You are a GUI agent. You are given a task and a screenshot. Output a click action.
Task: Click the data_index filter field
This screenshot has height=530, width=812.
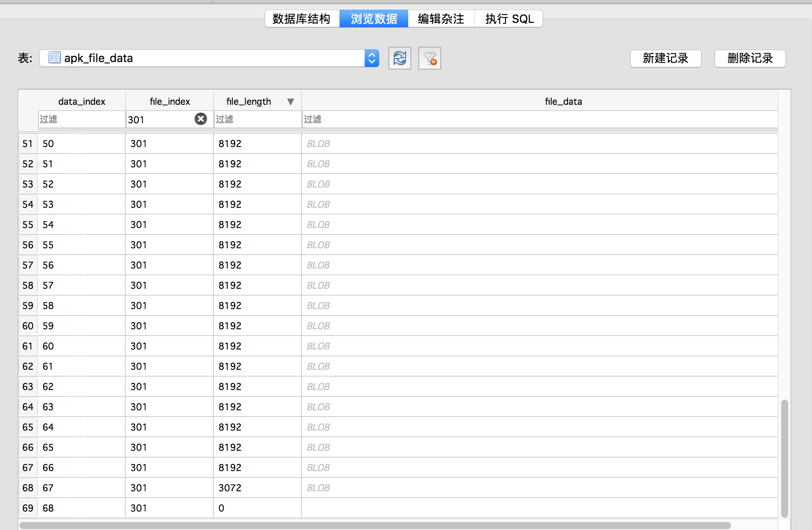tap(81, 119)
